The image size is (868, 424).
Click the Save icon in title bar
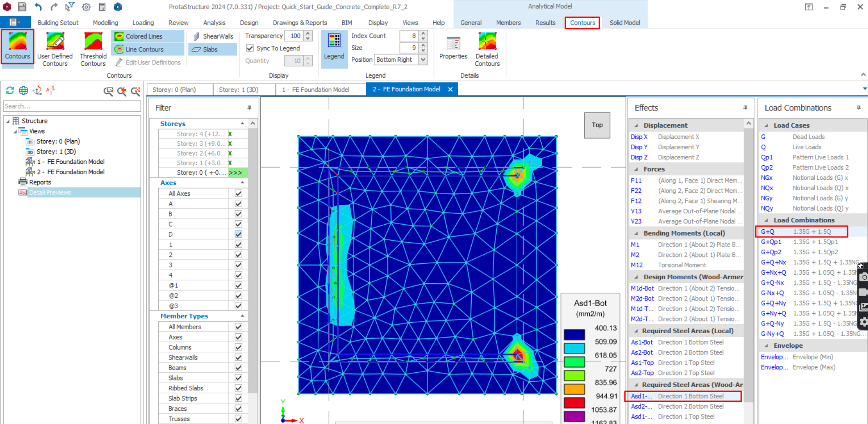(x=22, y=7)
